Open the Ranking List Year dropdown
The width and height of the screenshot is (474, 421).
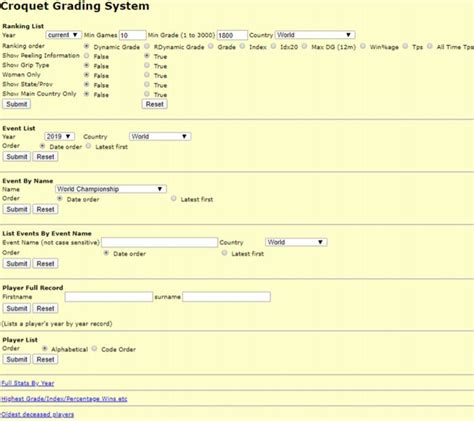(x=63, y=35)
